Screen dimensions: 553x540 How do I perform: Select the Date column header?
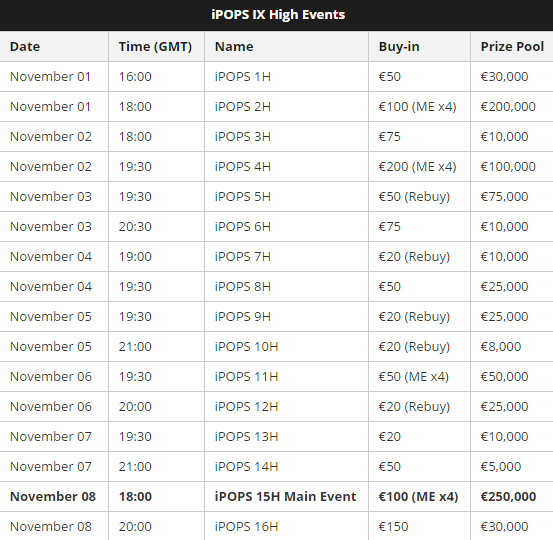[25, 47]
